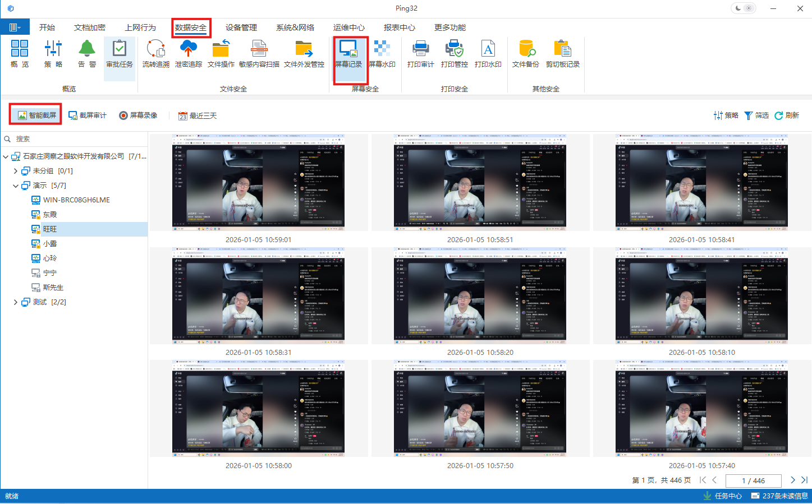Screen dimensions: 812x504
Task: Open 文件外发管控 in the ribbon
Action: pos(304,54)
